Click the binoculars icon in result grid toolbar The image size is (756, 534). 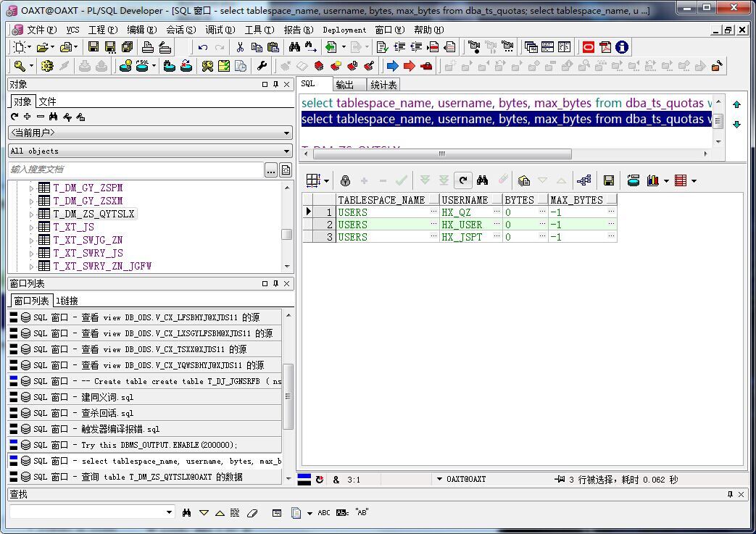pos(482,180)
